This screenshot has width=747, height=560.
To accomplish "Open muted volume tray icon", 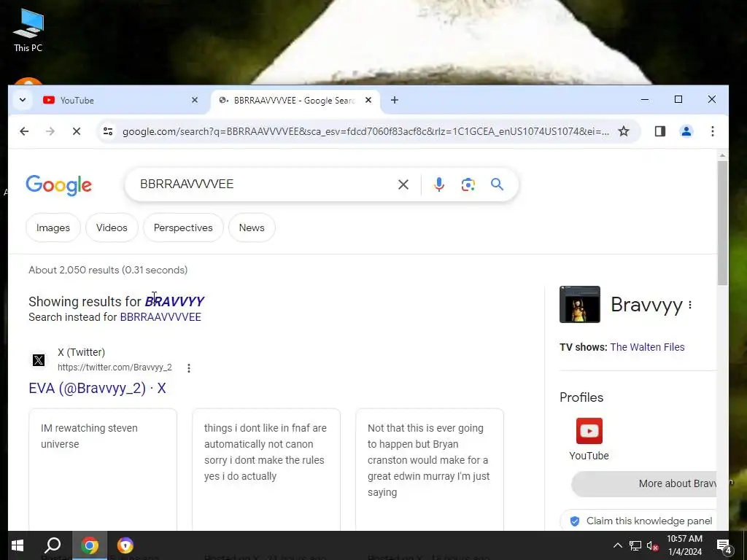I will tap(652, 545).
